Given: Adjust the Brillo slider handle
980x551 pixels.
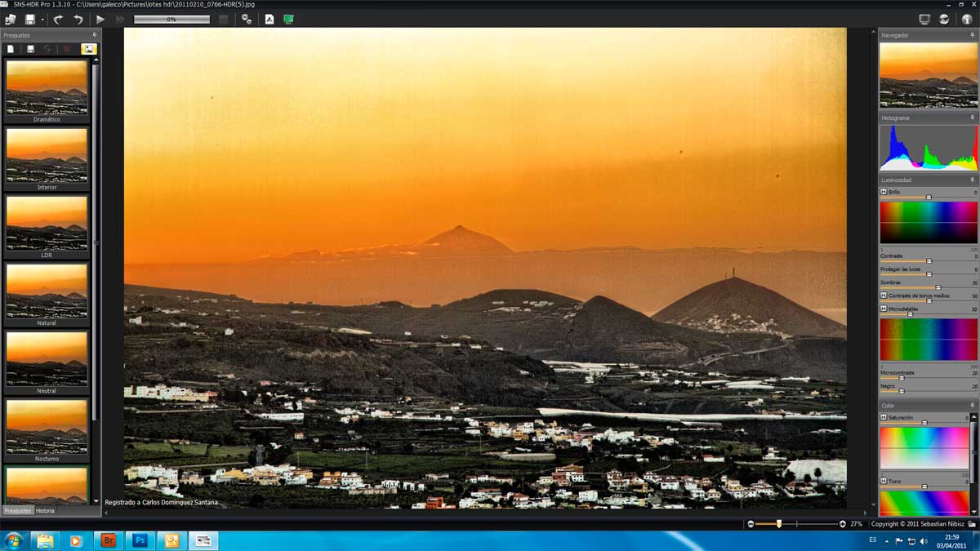Looking at the screenshot, I should click(929, 197).
